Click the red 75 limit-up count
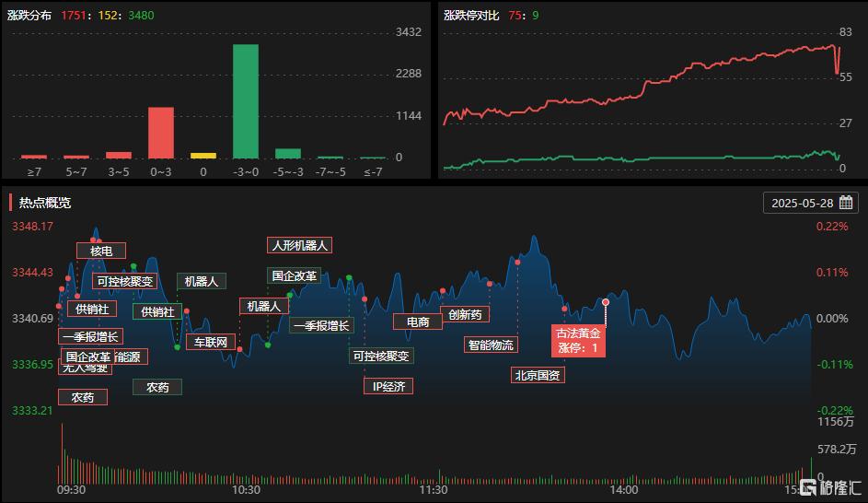 [515, 16]
